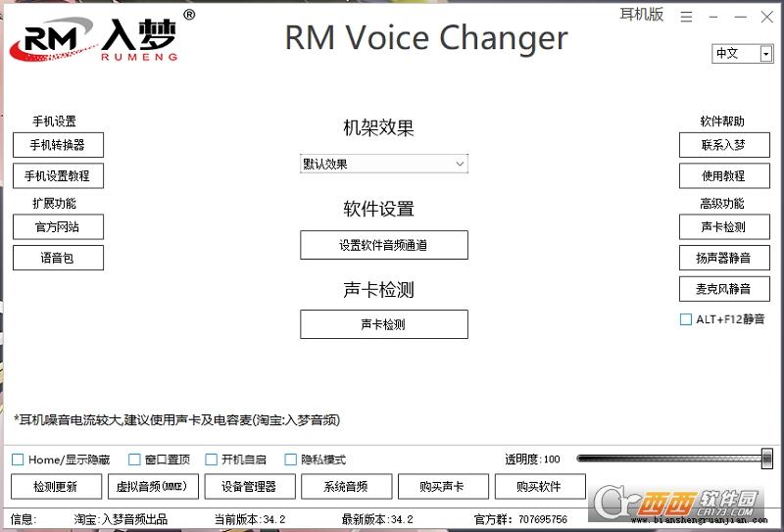Screen dimensions: 784x532
Task: Mute speaker with 扬声器静音
Action: [724, 258]
